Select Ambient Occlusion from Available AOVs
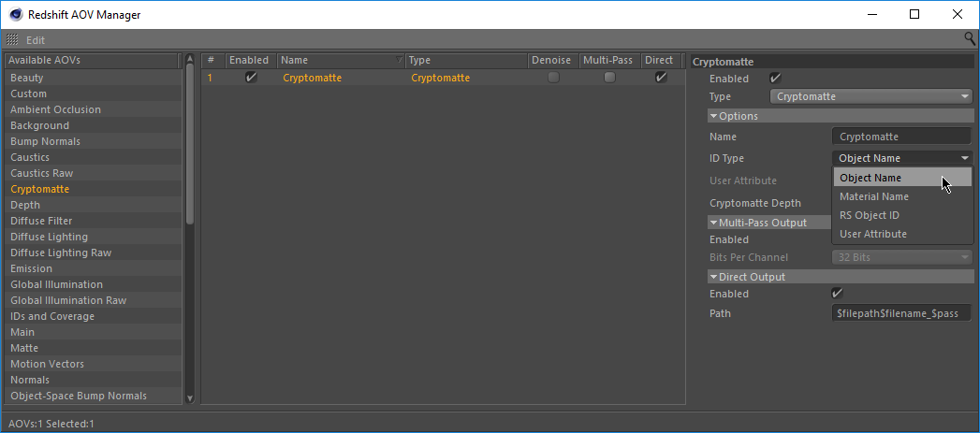980x433 pixels. pos(55,109)
